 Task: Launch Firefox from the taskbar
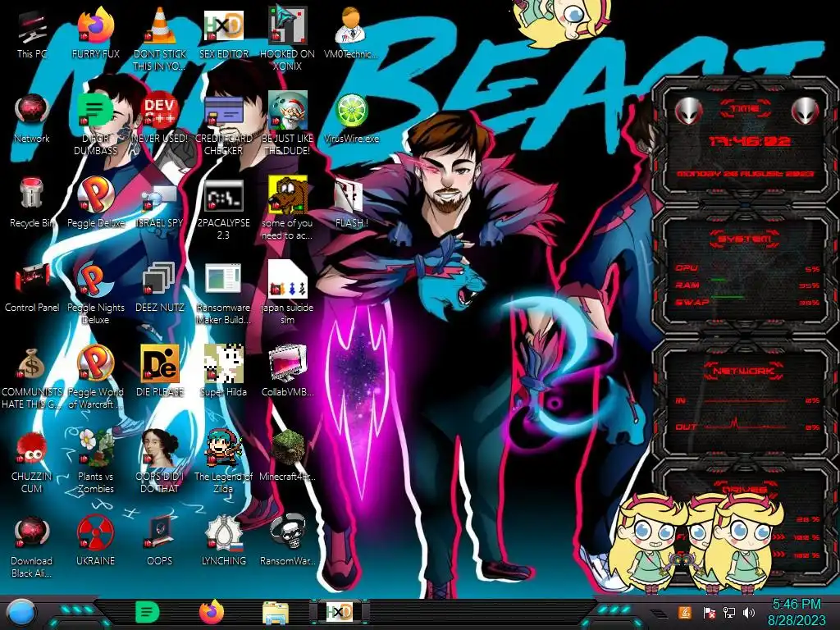coord(212,612)
